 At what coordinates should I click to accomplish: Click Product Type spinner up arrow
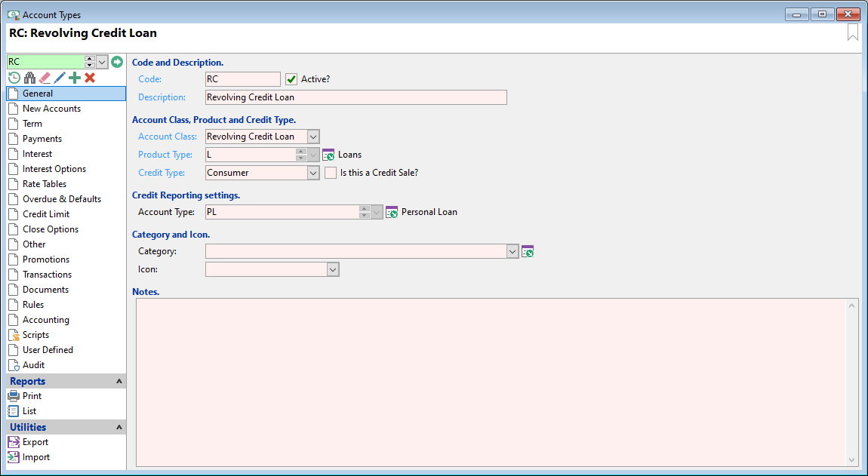(x=300, y=151)
